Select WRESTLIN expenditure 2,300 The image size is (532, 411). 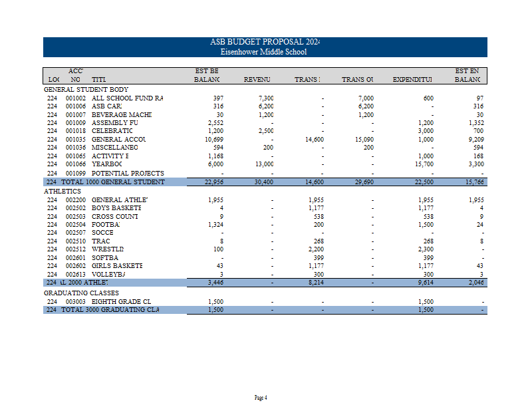point(426,249)
